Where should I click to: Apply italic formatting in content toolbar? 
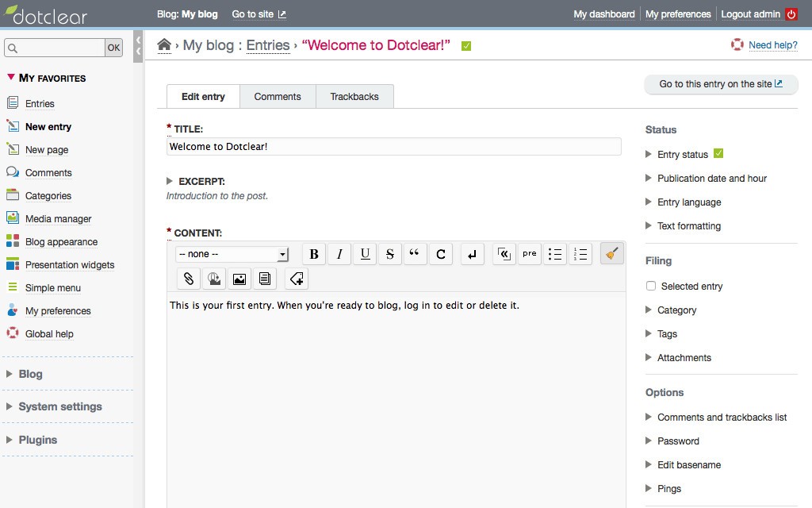[x=339, y=254]
